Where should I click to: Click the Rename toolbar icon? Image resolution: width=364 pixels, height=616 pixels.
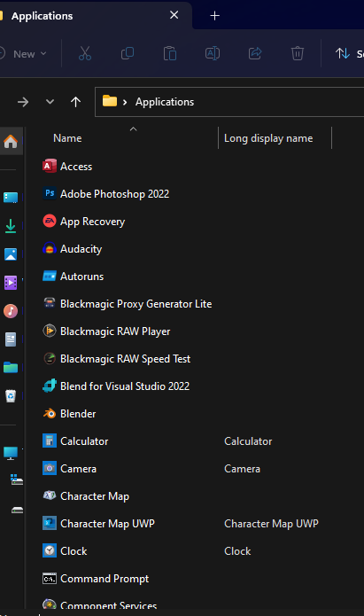pos(212,53)
